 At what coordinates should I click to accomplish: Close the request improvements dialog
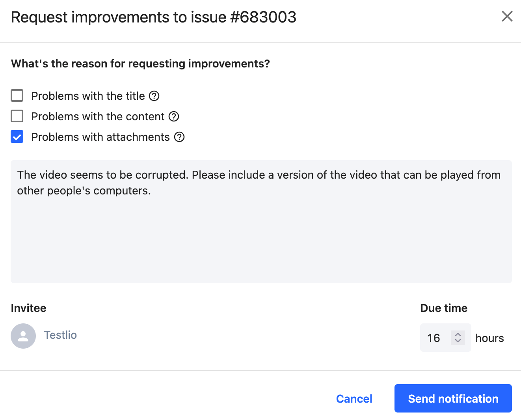pyautogui.click(x=507, y=16)
